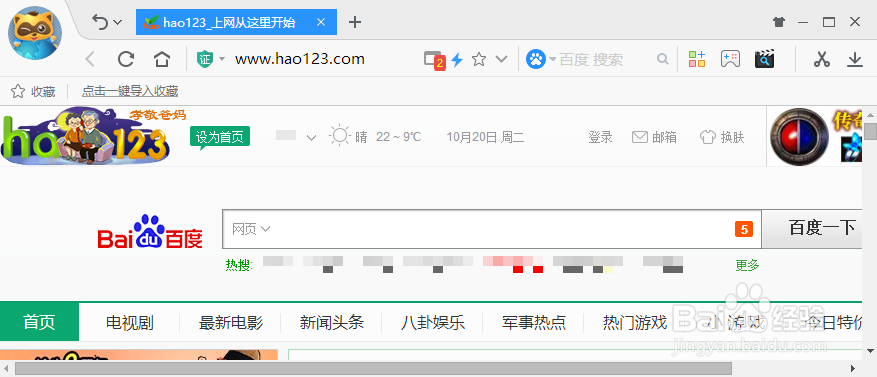Click the horizontal scrollbar thumb
877x377 pixels.
pyautogui.click(x=373, y=368)
